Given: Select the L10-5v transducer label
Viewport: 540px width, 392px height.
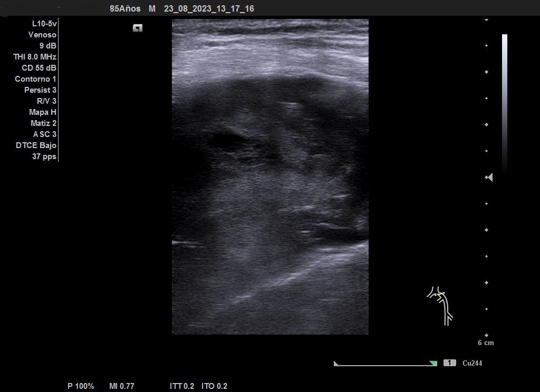Looking at the screenshot, I should click(x=44, y=24).
